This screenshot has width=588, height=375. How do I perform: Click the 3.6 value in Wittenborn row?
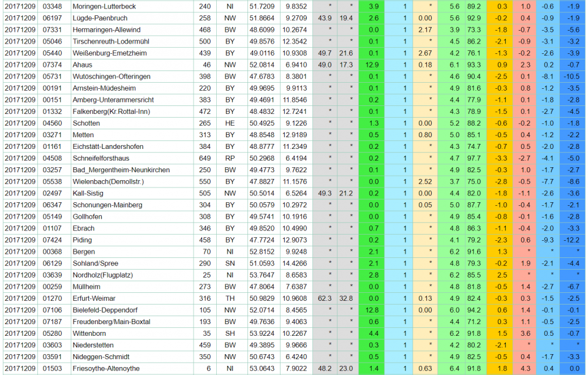pyautogui.click(x=525, y=333)
